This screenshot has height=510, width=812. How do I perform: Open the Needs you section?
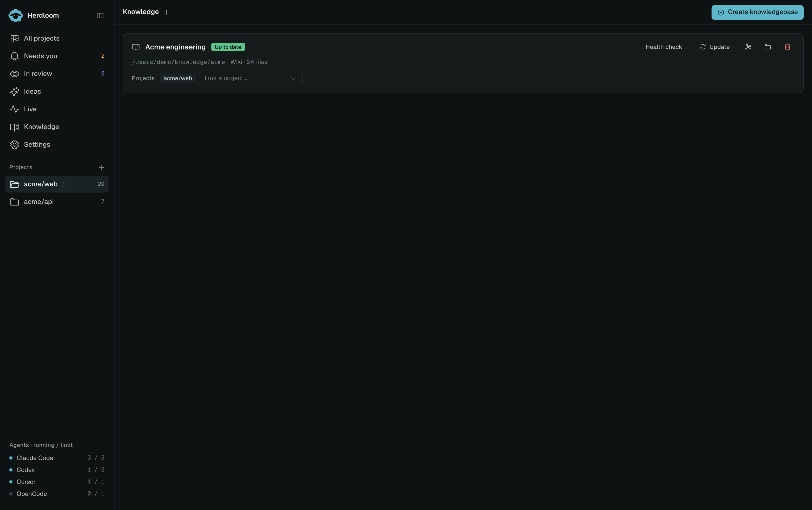[57, 56]
